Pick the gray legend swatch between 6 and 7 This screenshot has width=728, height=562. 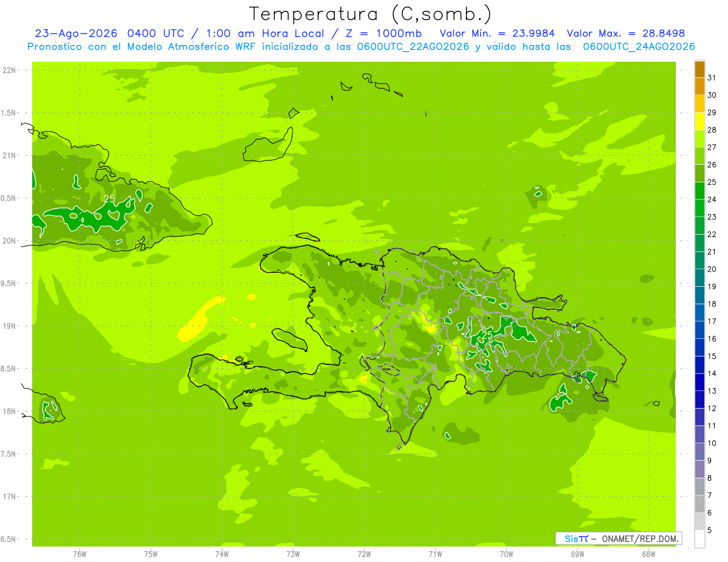[699, 504]
